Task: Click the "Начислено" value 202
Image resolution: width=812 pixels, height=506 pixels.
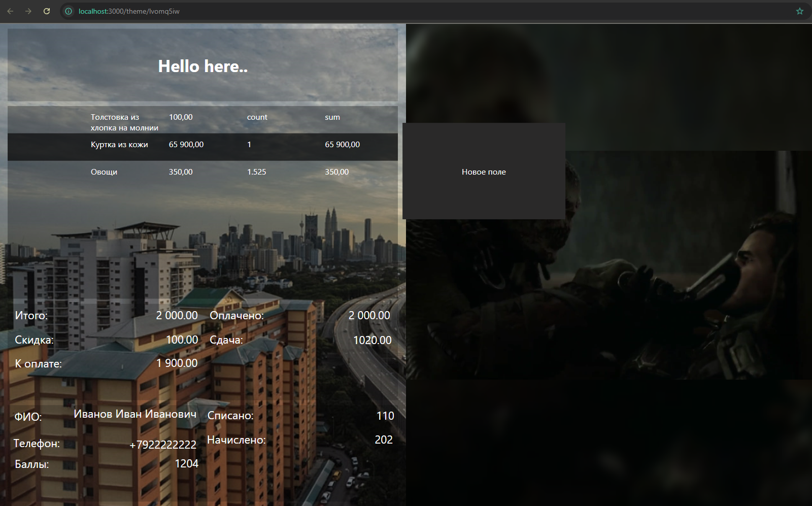Action: coord(384,440)
